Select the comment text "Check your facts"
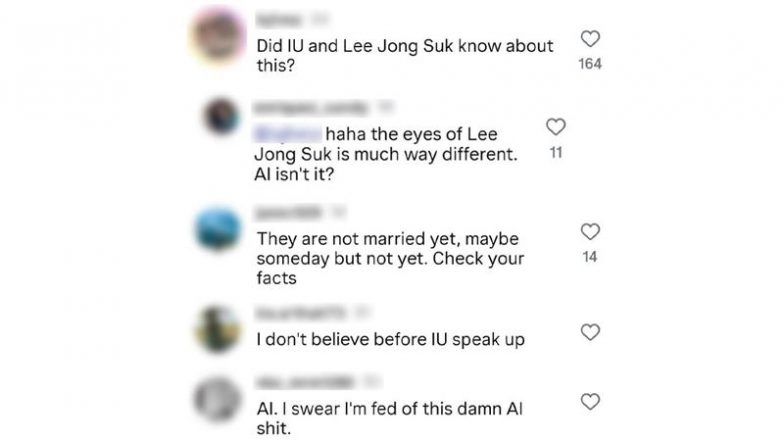 click(x=390, y=268)
